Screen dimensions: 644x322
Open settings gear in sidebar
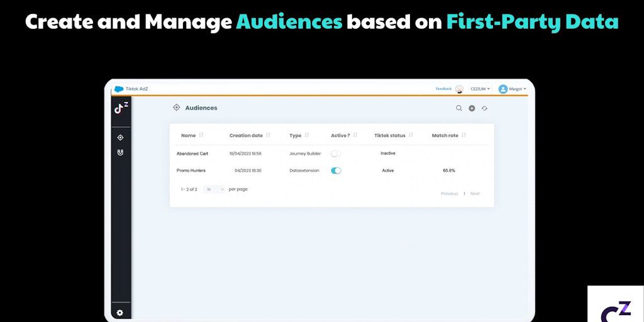click(x=120, y=313)
